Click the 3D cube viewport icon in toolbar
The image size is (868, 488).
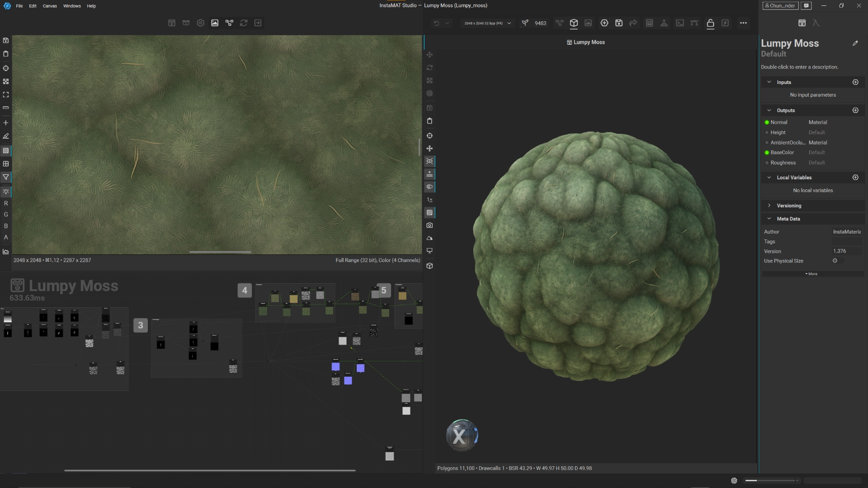574,23
